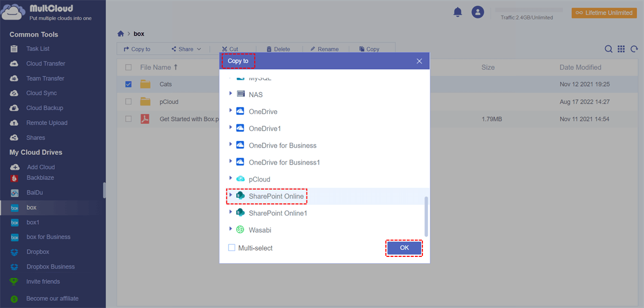Image resolution: width=644 pixels, height=308 pixels.
Task: Click the search magnifier icon
Action: point(609,49)
